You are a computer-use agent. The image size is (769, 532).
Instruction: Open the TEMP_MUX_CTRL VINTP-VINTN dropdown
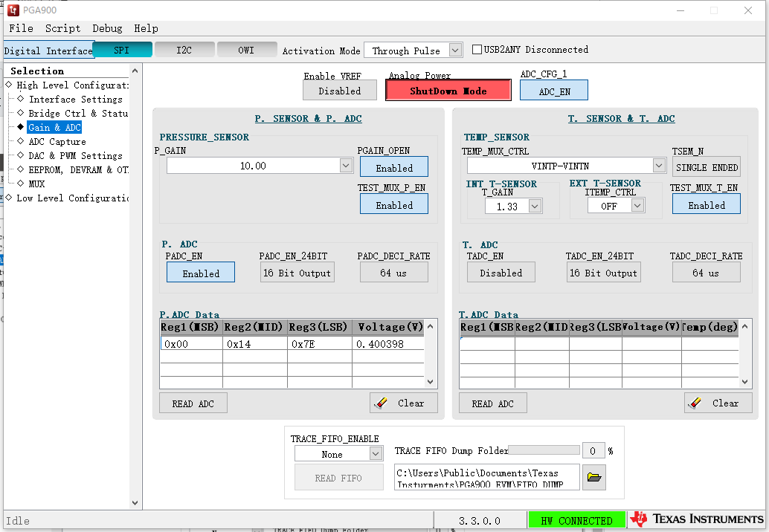coord(659,166)
